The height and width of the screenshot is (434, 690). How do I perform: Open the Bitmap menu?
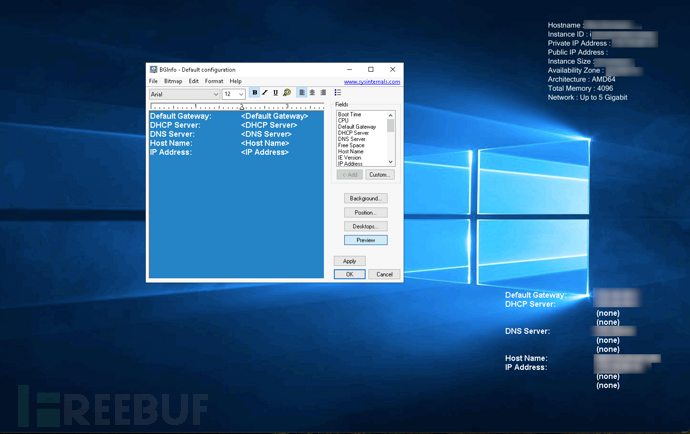173,81
